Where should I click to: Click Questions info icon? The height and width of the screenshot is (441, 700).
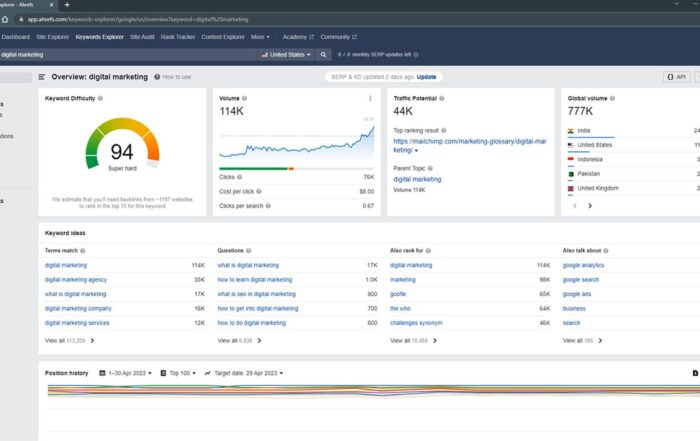[x=249, y=251]
